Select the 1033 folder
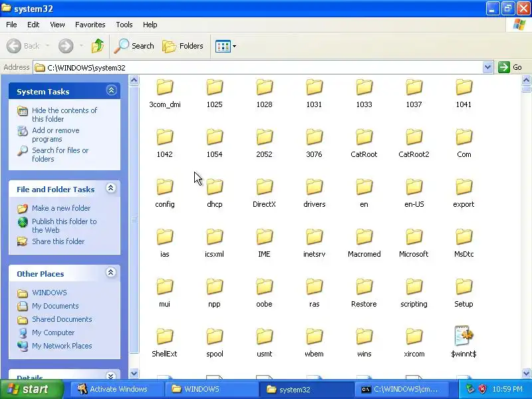 click(x=364, y=94)
